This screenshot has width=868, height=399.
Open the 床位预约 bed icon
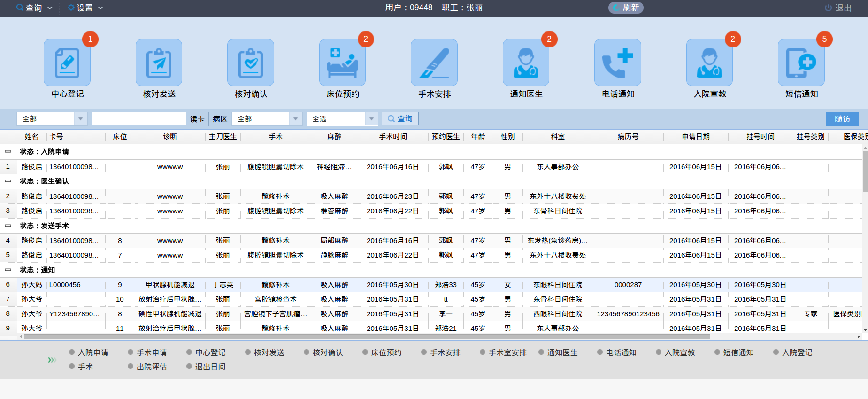pos(342,63)
